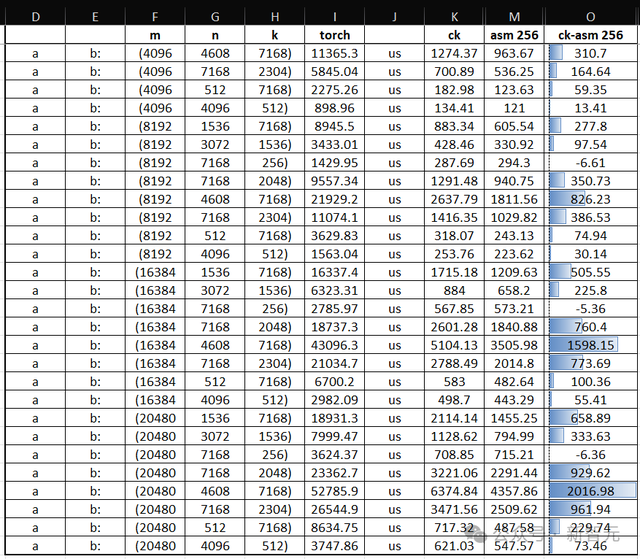The width and height of the screenshot is (640, 559).
Task: Click the data bar cell 13.41
Action: 591,108
